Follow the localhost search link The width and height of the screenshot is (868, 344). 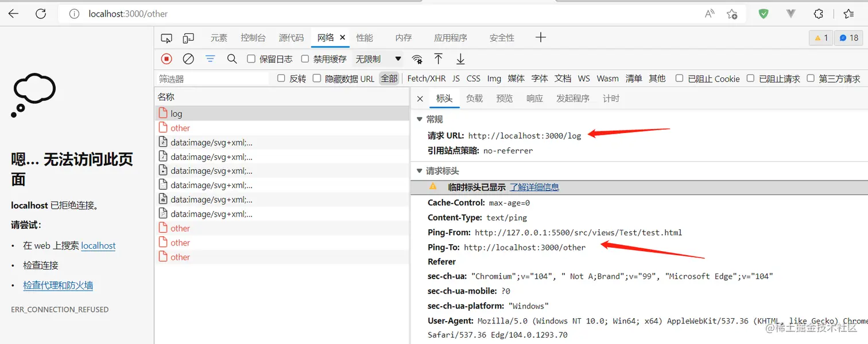click(98, 245)
